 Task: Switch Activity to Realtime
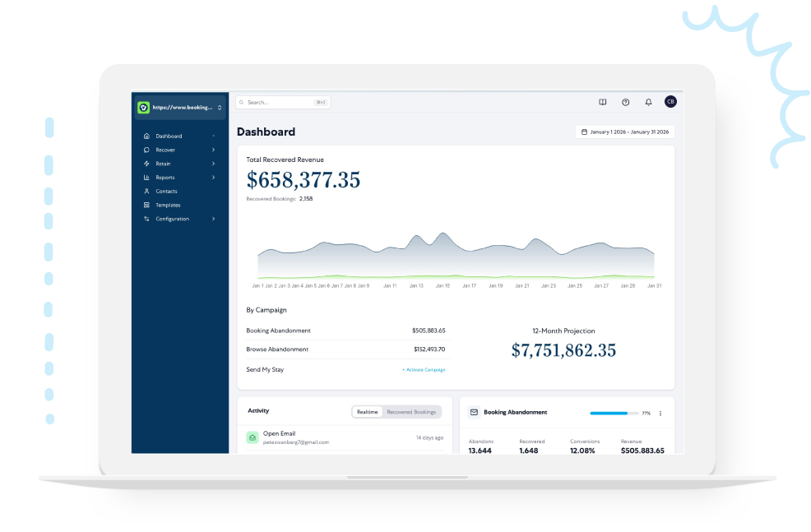[367, 412]
